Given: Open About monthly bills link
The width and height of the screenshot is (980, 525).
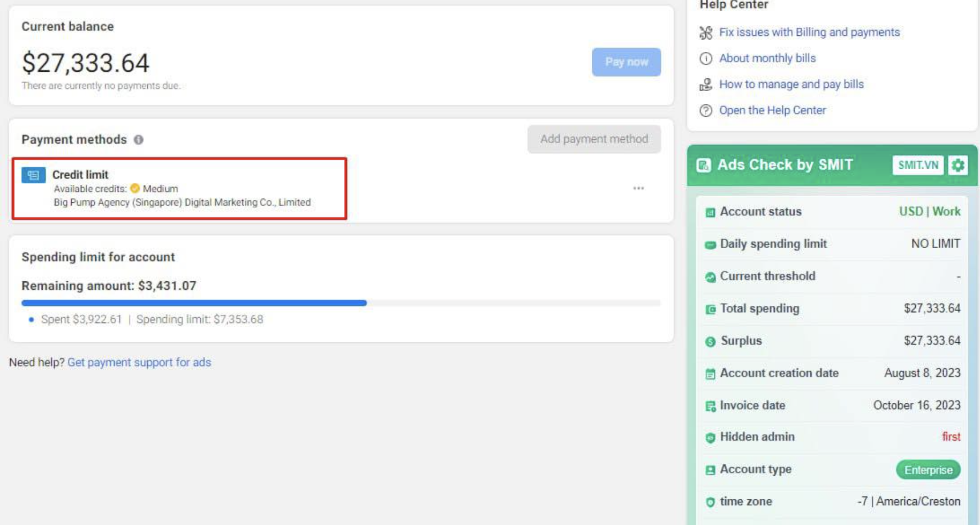Looking at the screenshot, I should [767, 58].
